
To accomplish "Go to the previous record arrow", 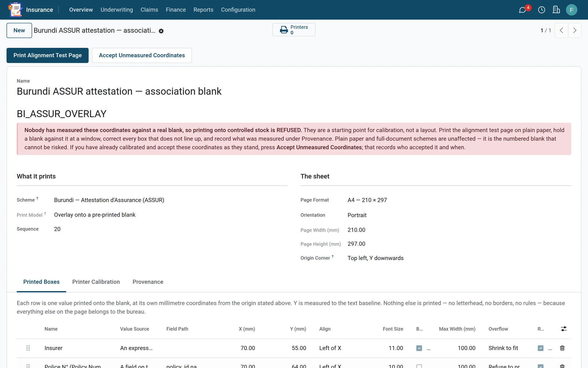I will pyautogui.click(x=561, y=30).
